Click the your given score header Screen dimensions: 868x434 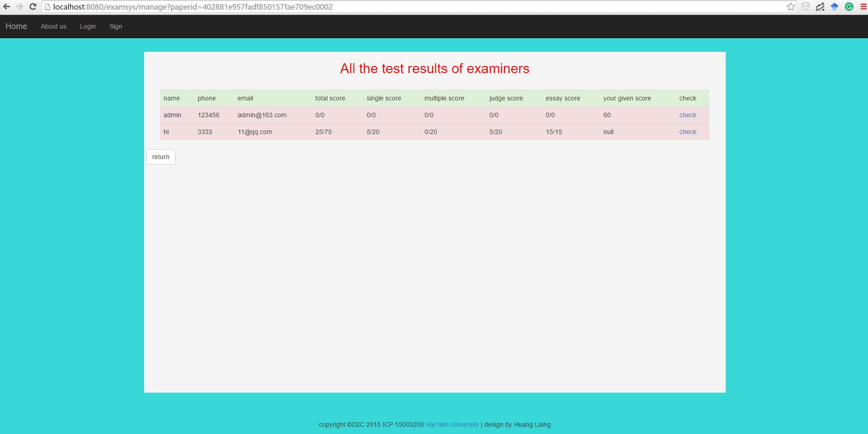(x=627, y=98)
